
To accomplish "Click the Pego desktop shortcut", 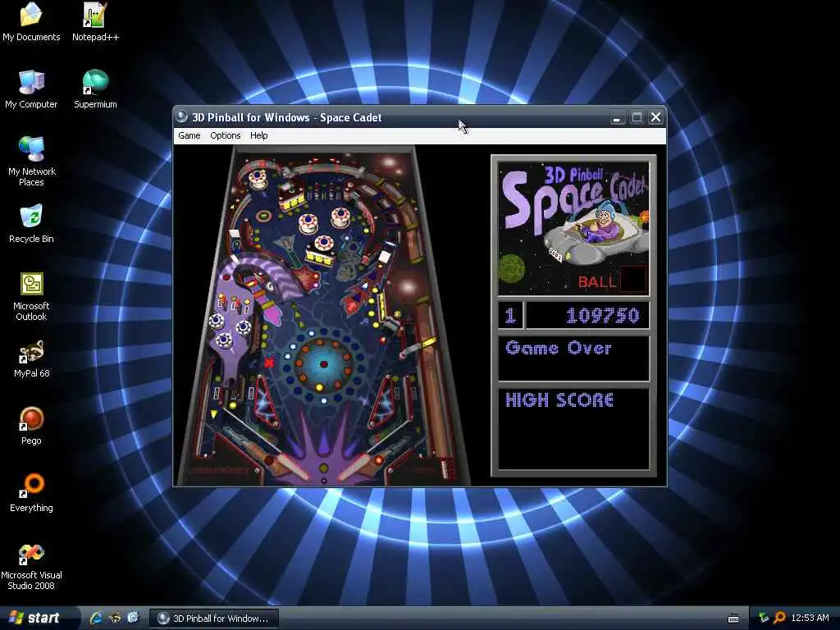I will (31, 426).
